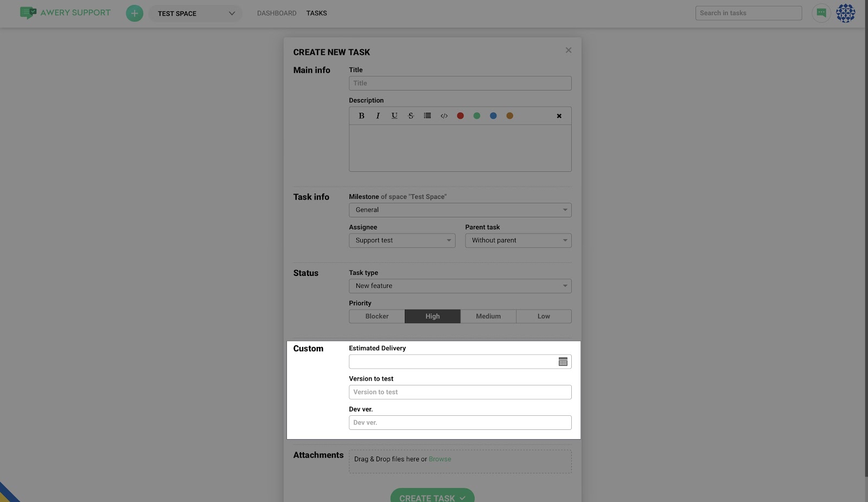Viewport: 868px width, 502px height.
Task: Apply underline formatting in description editor
Action: tap(394, 116)
